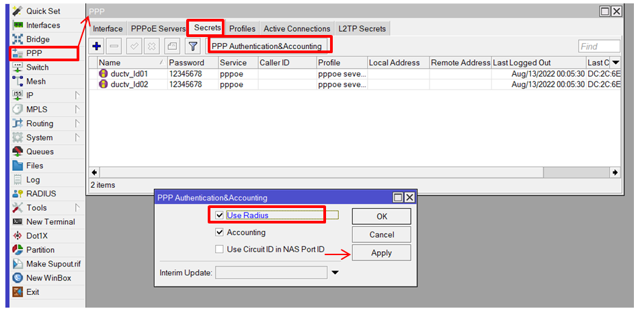Click the filter funnel icon
Image resolution: width=644 pixels, height=313 pixels.
coord(192,46)
